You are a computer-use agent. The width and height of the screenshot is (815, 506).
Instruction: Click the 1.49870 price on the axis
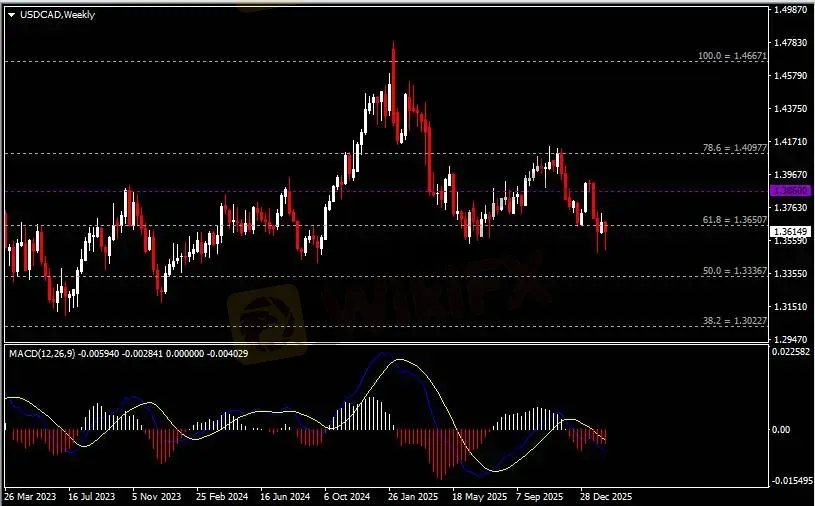790,10
